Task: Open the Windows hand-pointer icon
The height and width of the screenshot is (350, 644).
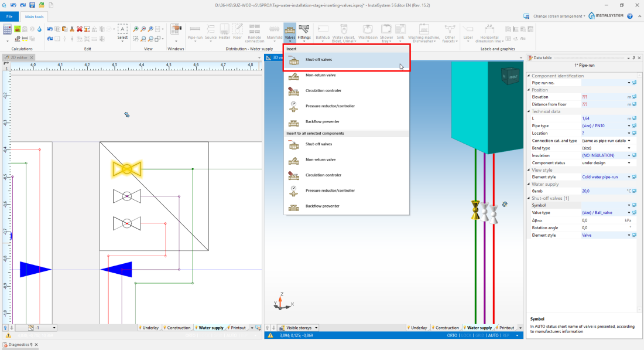Action: tap(175, 29)
